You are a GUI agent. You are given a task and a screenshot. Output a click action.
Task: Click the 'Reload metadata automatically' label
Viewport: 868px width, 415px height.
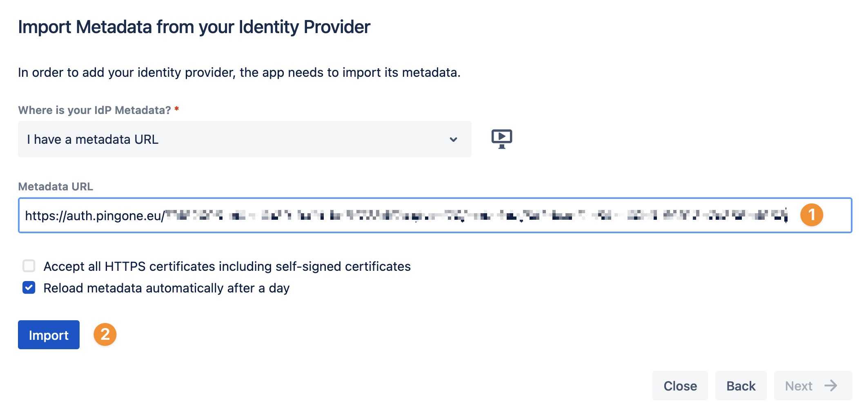167,288
